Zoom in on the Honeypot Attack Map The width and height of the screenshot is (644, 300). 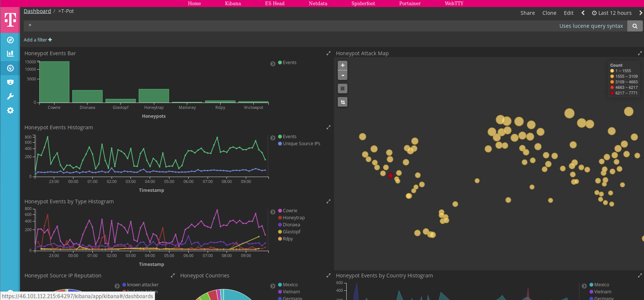click(x=343, y=65)
